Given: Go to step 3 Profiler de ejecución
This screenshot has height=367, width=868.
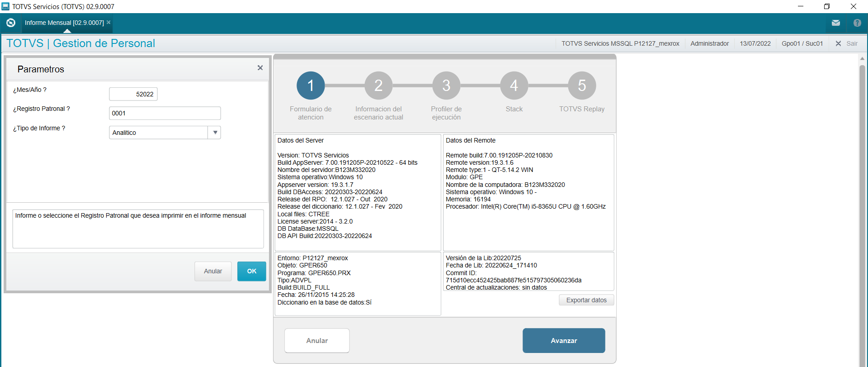Looking at the screenshot, I should [446, 86].
